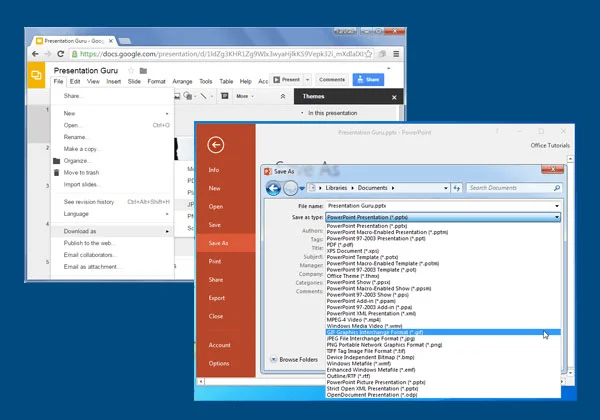
Task: Click the Save As dialog back button
Action: [x=273, y=188]
